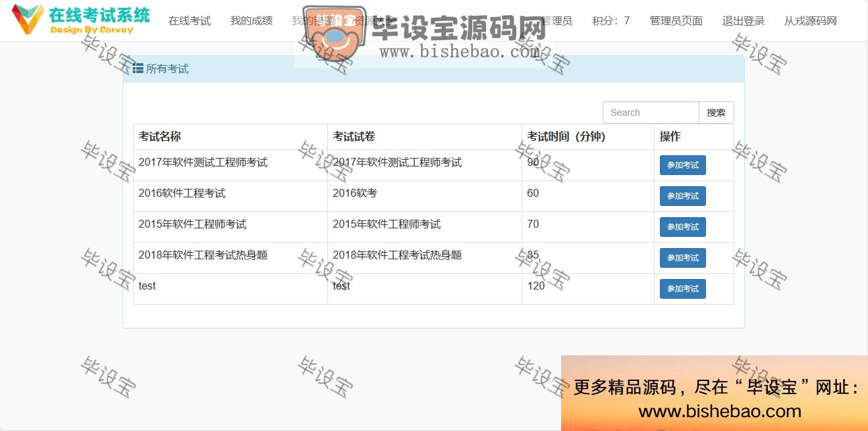This screenshot has width=868, height=431.
Task: Click the exam name 2016软件工程考试
Action: coord(182,193)
